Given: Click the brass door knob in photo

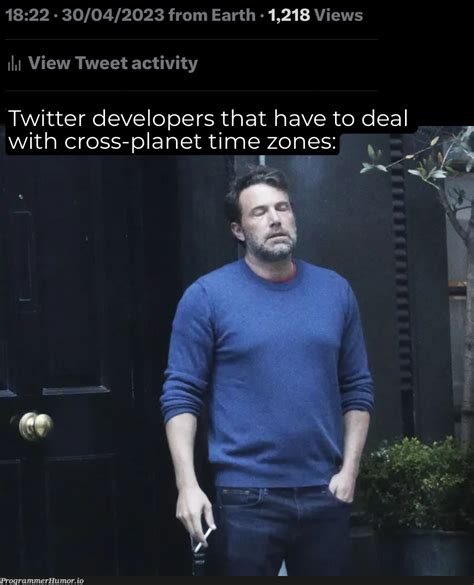Looking at the screenshot, I should [x=36, y=426].
